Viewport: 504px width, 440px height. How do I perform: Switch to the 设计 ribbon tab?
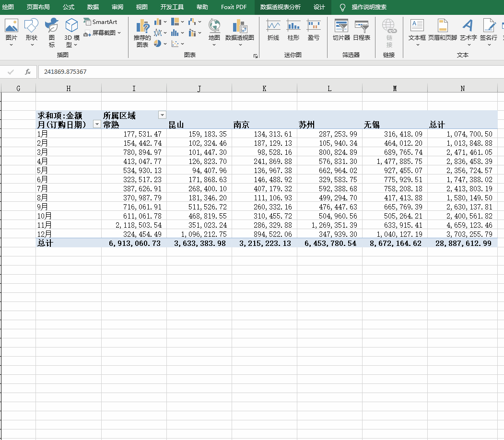[x=319, y=7]
